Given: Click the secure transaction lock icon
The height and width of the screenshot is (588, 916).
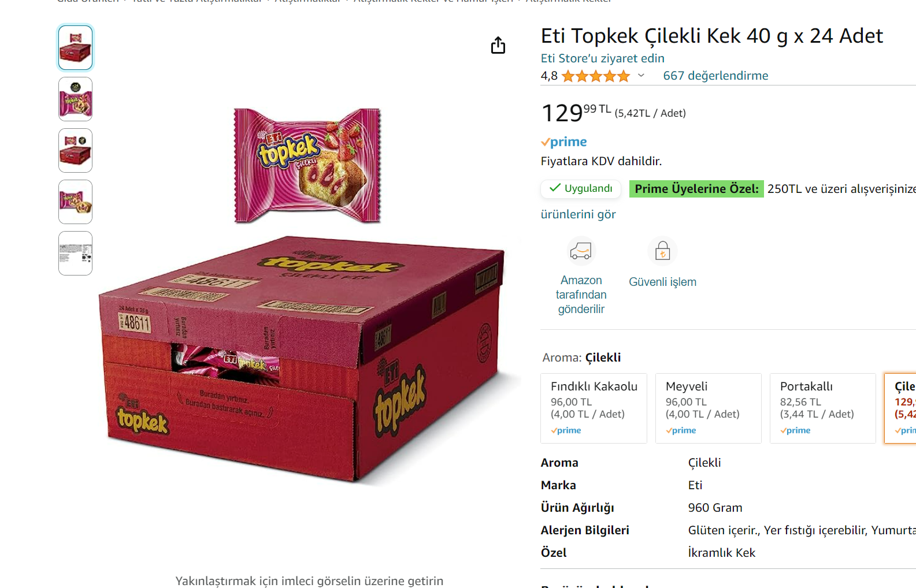Looking at the screenshot, I should coord(662,251).
